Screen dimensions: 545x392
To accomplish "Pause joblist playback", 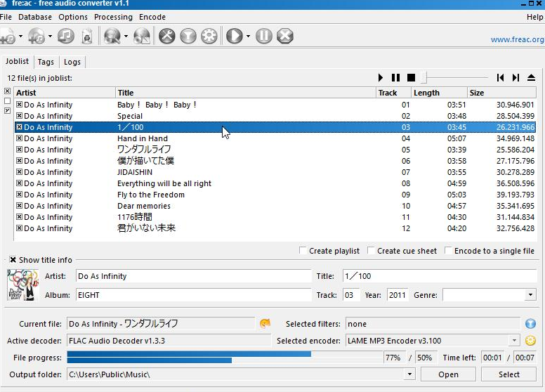I will click(395, 77).
